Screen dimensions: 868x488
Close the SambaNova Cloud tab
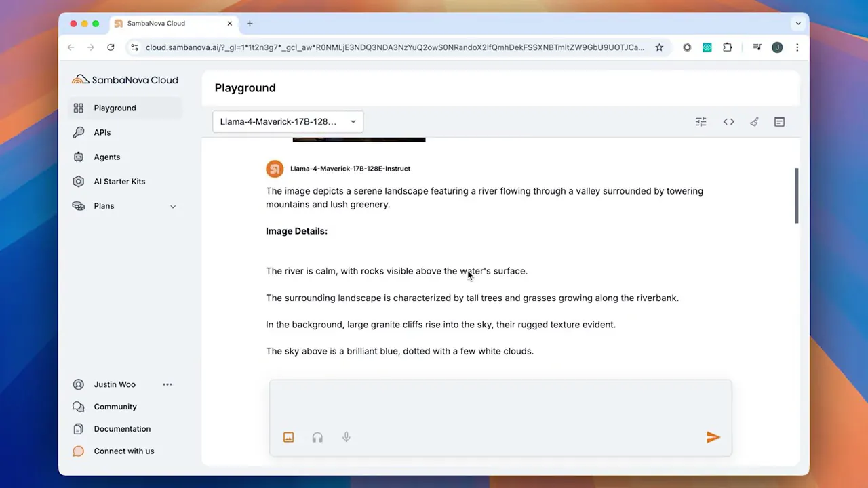coord(229,24)
